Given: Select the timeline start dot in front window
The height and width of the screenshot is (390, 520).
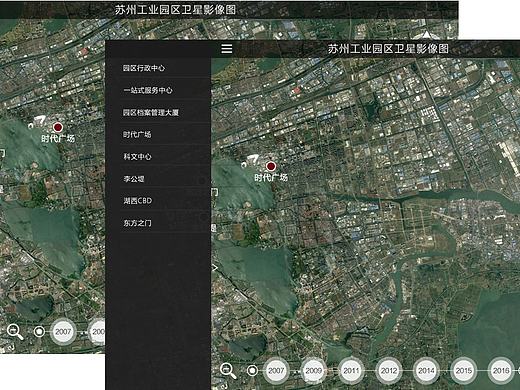Looking at the screenshot, I should tap(252, 370).
